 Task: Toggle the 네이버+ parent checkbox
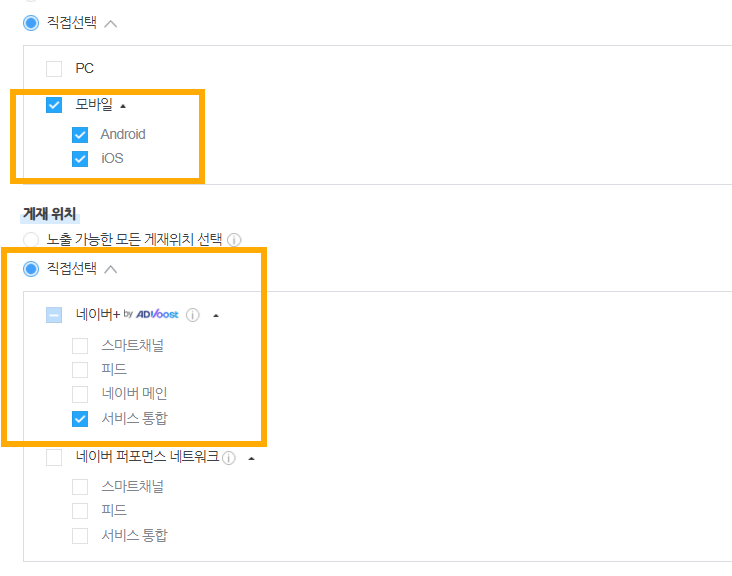tap(54, 315)
